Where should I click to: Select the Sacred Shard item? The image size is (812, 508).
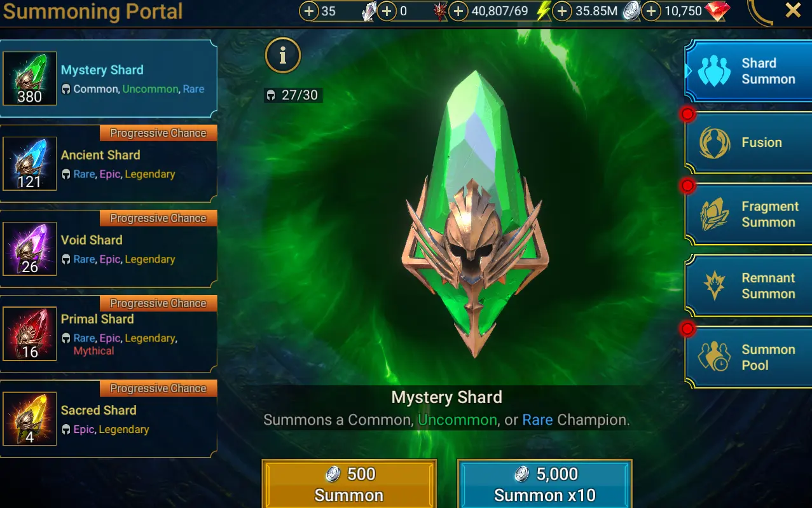[109, 419]
